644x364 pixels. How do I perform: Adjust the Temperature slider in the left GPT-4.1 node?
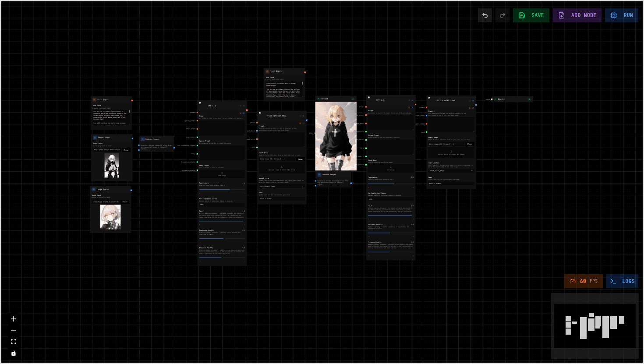[222, 190]
